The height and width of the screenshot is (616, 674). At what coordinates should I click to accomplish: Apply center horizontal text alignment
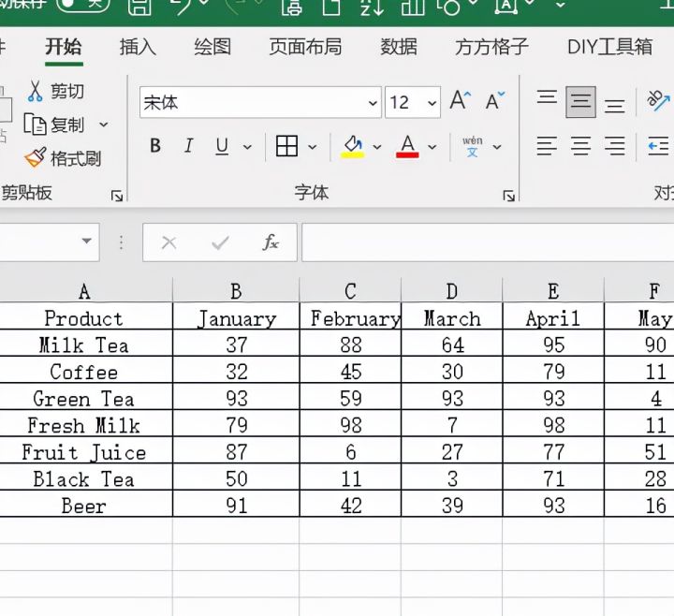coord(580,146)
